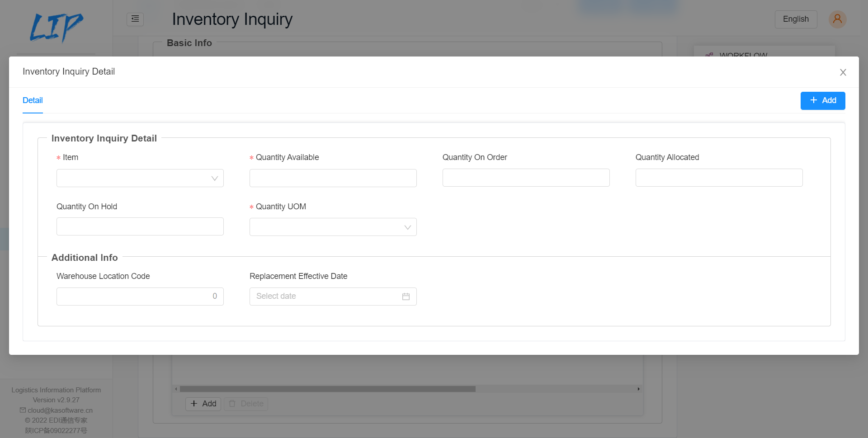Viewport: 868px width, 438px height.
Task: Toggle the sidebar menu collapse icon
Action: point(135,19)
